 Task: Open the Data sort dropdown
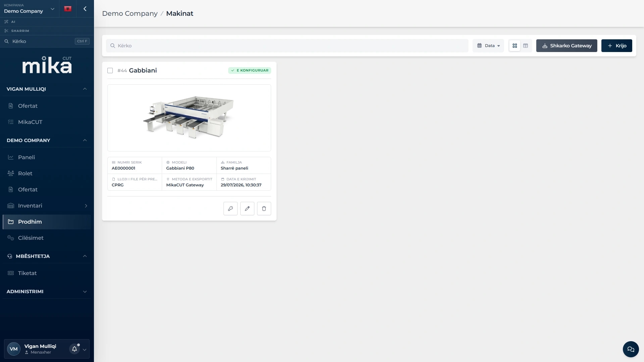[x=488, y=46]
